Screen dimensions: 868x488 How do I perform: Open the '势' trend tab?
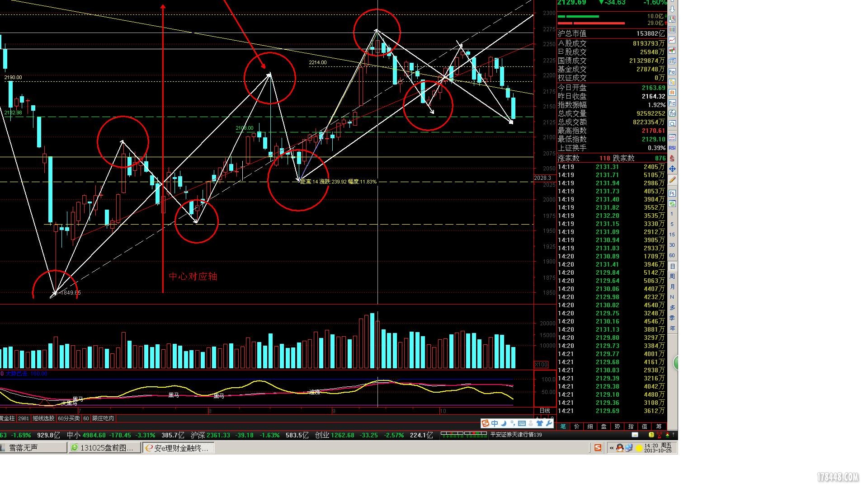tap(617, 426)
